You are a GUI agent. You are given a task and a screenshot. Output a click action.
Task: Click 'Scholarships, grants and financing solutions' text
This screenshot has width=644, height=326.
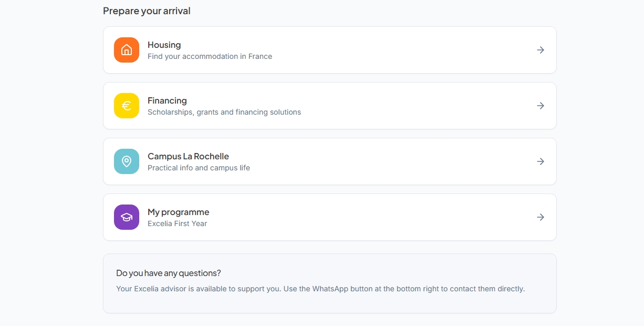click(224, 113)
